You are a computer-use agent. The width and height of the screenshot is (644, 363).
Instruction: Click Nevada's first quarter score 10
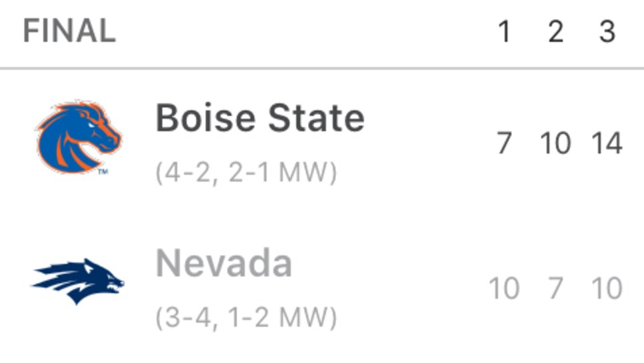click(504, 288)
